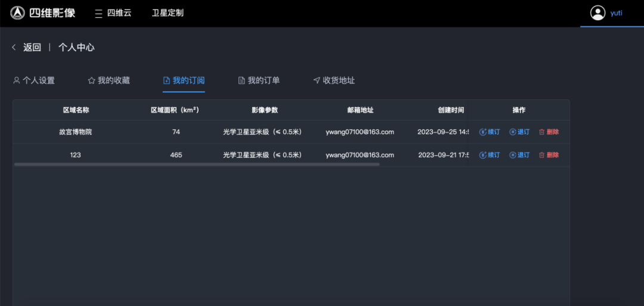Go to the 收货地址 tab

335,80
